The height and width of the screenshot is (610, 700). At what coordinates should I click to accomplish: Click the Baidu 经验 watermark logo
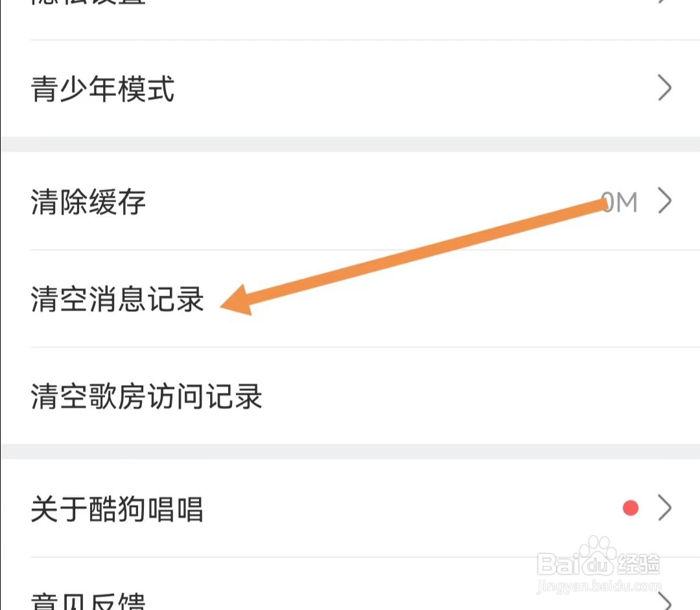tap(598, 563)
